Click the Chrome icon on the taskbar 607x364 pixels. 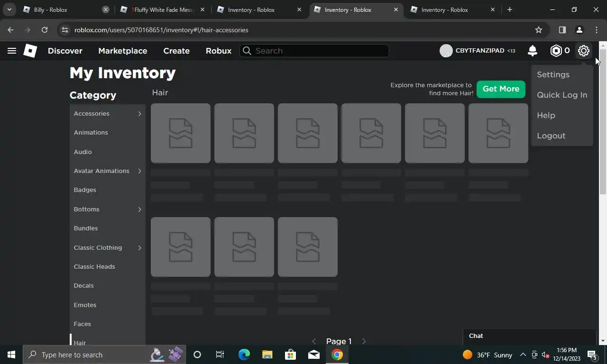coord(337,355)
